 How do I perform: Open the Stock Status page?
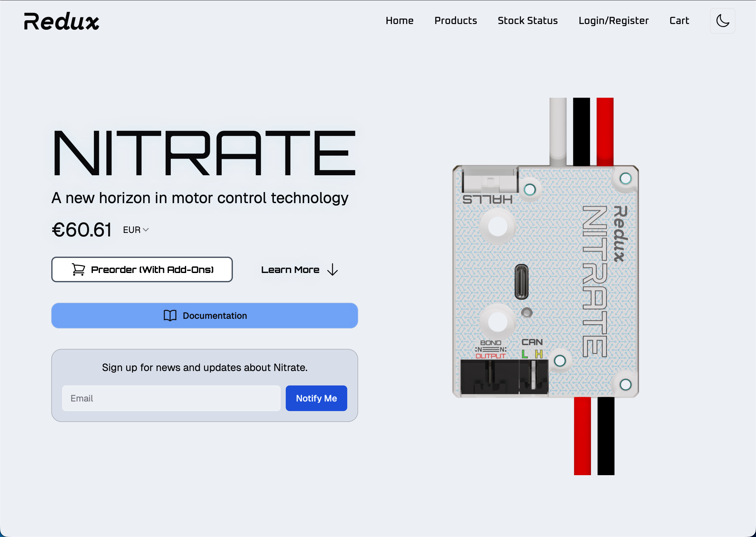point(527,21)
